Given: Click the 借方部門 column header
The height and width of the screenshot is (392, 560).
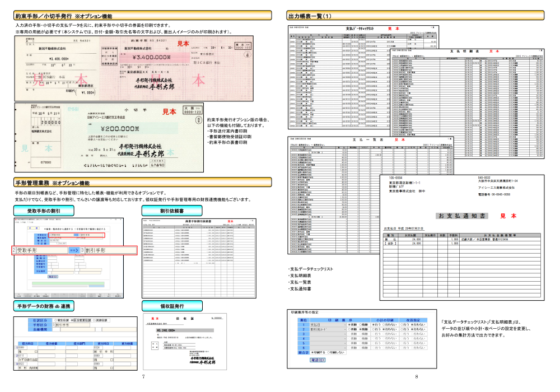Looking at the screenshot, I should click(x=80, y=343).
